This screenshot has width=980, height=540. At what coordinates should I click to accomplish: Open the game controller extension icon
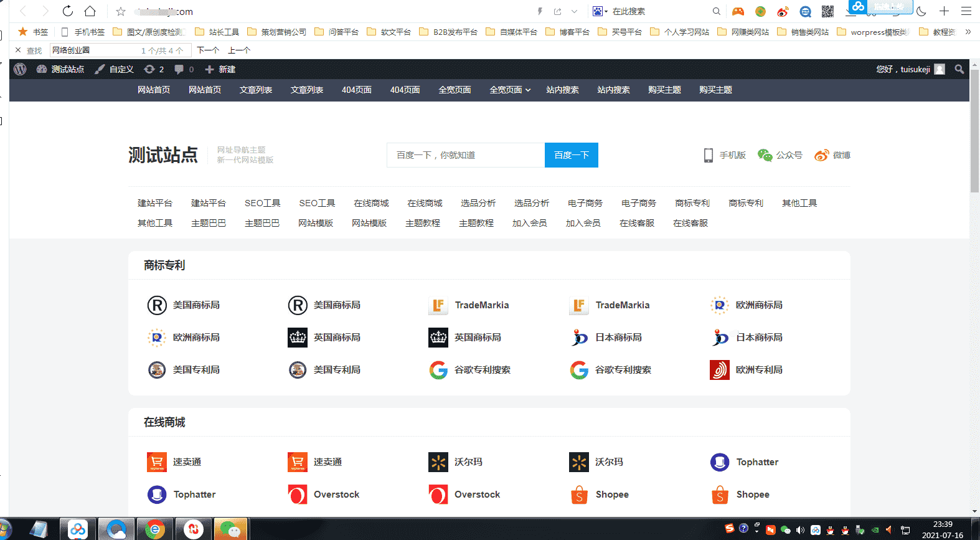(738, 11)
